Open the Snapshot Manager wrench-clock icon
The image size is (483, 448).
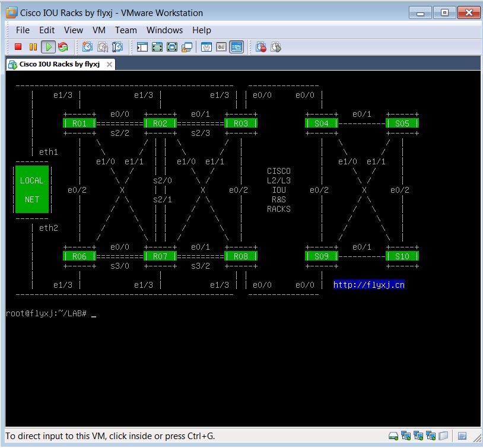pos(117,47)
